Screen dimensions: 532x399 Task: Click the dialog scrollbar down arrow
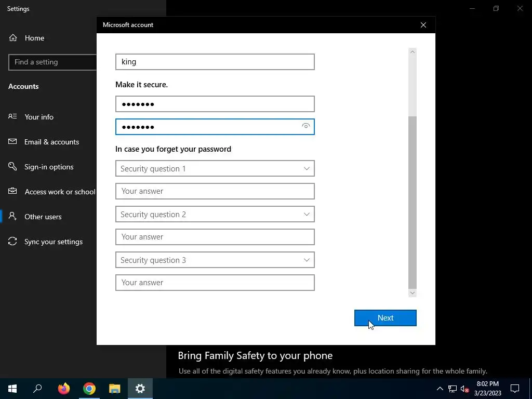412,293
